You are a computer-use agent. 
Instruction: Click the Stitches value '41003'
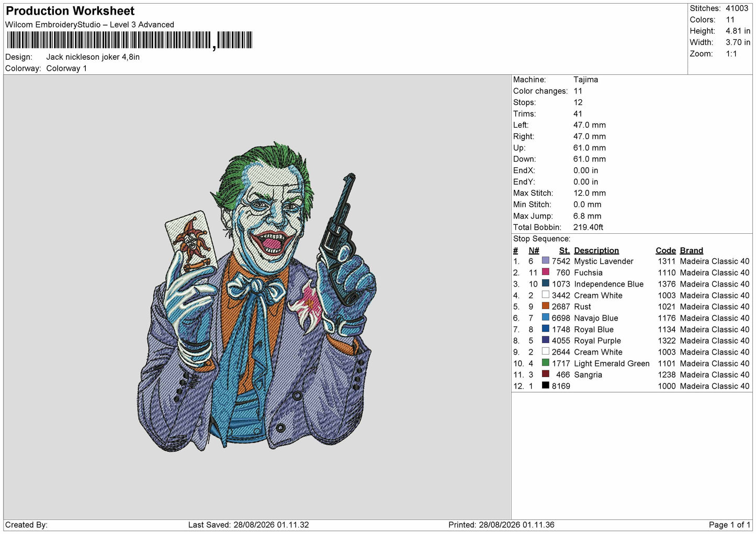[x=737, y=8]
